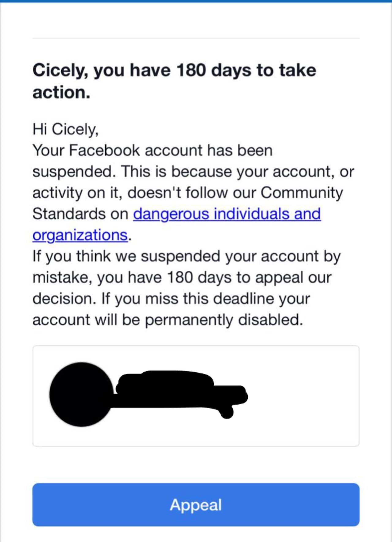Click empty space inside the account card
392x542 pixels.
(303, 395)
